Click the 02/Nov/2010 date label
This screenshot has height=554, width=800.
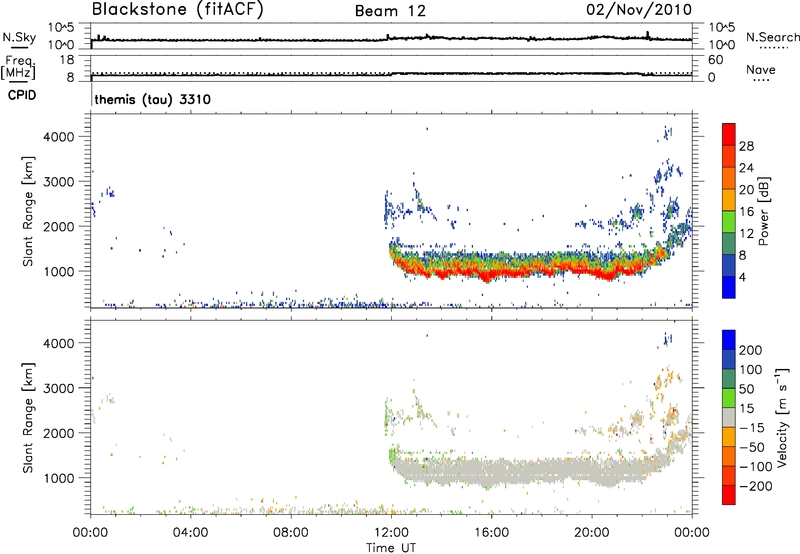(x=639, y=10)
